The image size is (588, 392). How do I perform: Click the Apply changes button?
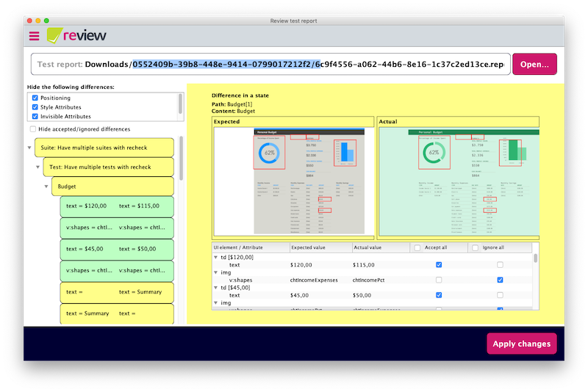pos(521,344)
